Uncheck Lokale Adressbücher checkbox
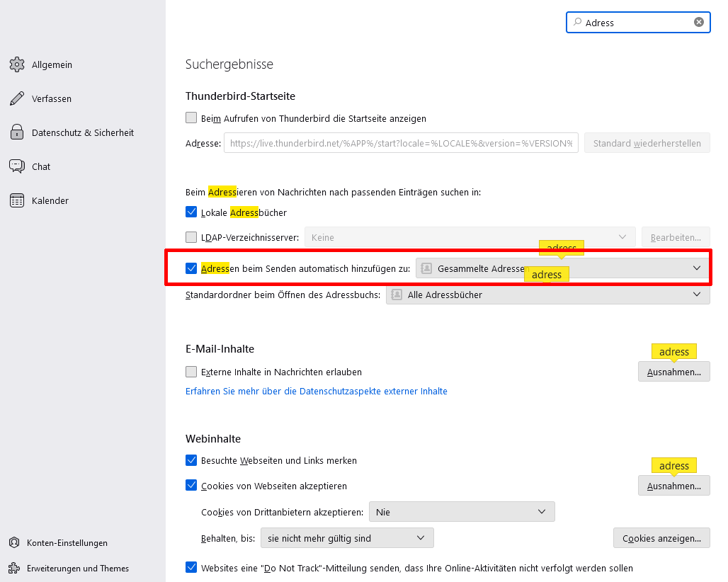Viewport: 728px width, 582px height. 191,212
